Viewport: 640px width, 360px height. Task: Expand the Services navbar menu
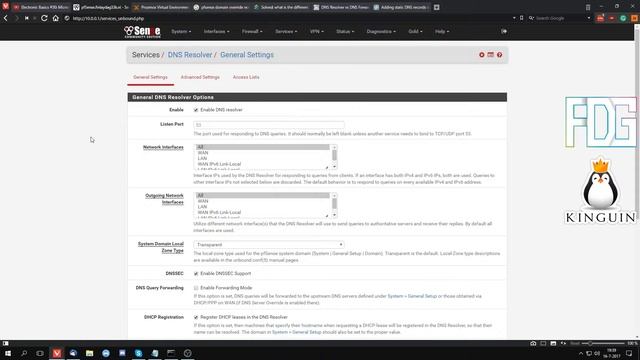286,31
